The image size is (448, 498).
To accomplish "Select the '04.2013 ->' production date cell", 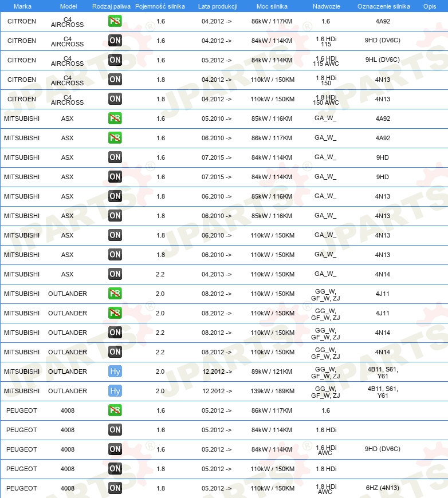I will [x=217, y=274].
